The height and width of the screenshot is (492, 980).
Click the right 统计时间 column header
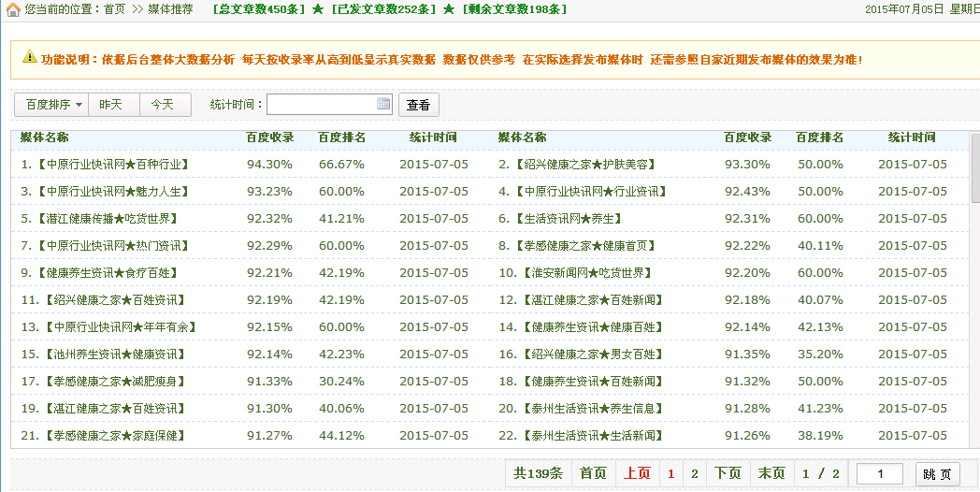coord(912,137)
